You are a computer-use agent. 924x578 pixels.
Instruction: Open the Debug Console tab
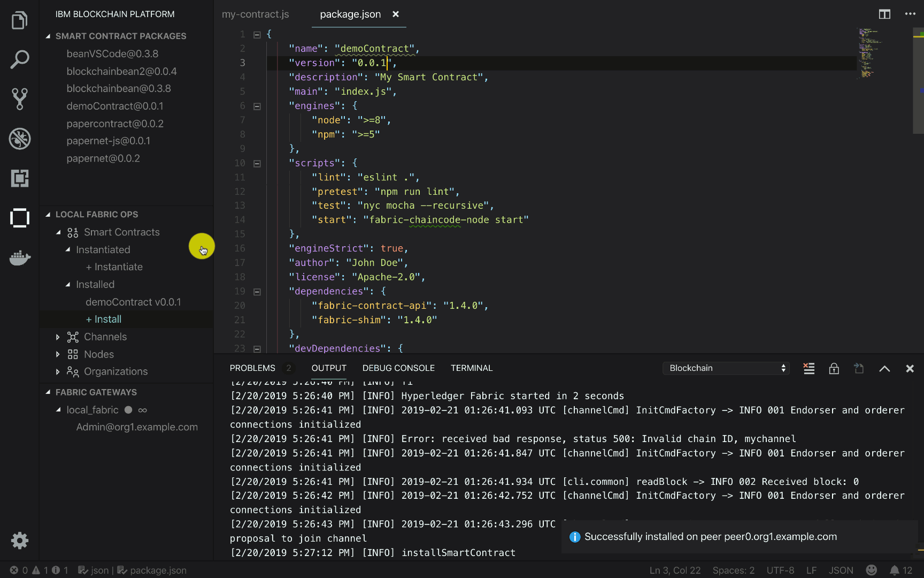tap(398, 368)
